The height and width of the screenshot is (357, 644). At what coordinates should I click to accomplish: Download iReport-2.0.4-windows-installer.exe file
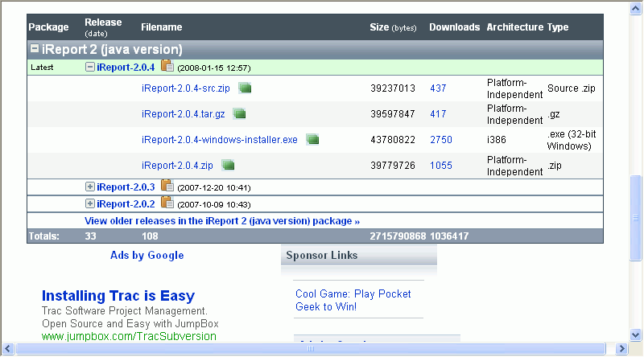[x=219, y=140]
